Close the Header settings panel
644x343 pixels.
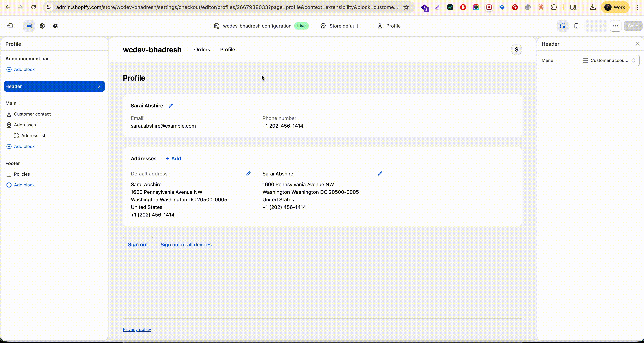(x=638, y=44)
